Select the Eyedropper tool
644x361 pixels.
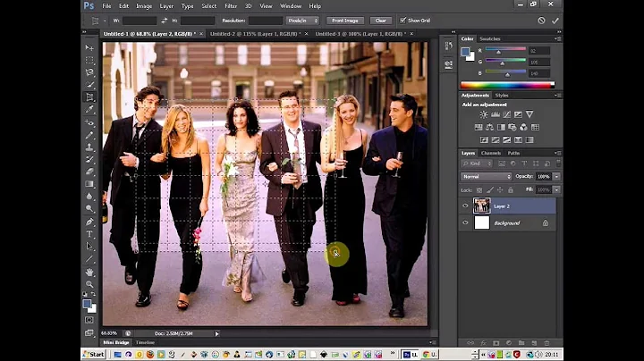89,110
